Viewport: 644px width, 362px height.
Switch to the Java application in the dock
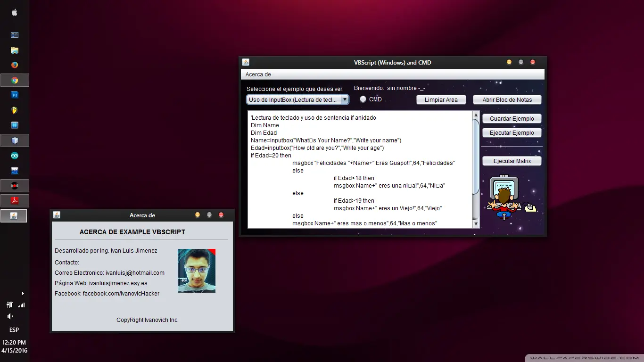pos(14,216)
